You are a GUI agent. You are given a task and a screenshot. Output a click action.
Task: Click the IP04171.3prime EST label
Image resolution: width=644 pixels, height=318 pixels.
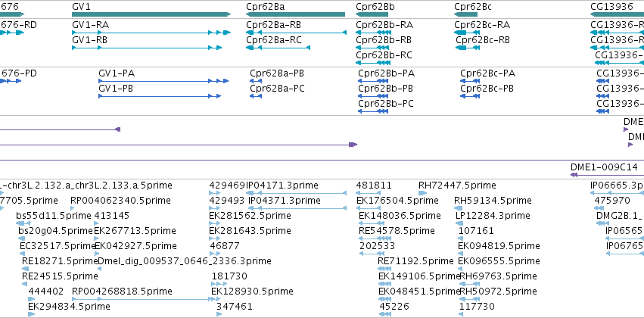click(x=282, y=185)
